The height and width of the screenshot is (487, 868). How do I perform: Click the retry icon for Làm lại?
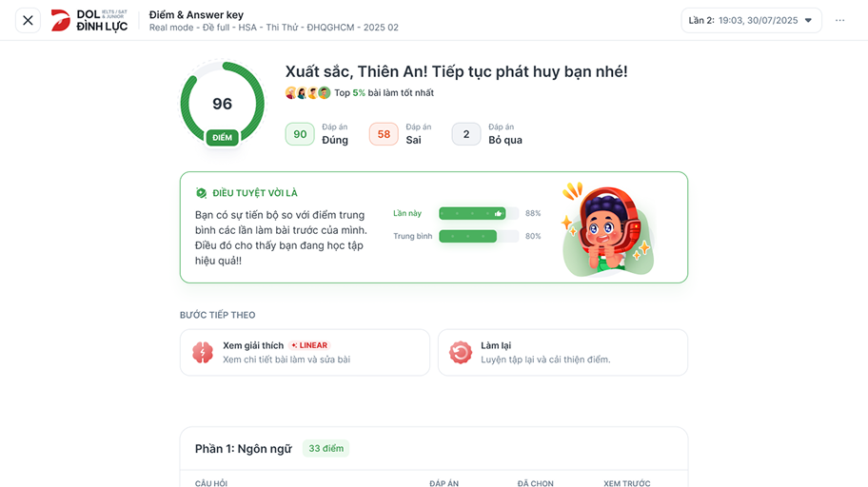pos(461,353)
